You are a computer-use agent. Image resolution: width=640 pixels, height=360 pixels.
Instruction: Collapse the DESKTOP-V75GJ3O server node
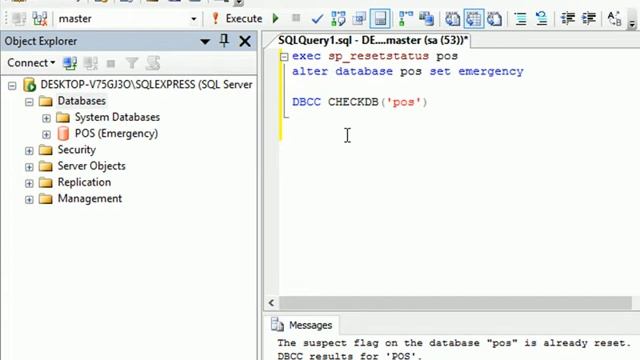click(x=12, y=85)
